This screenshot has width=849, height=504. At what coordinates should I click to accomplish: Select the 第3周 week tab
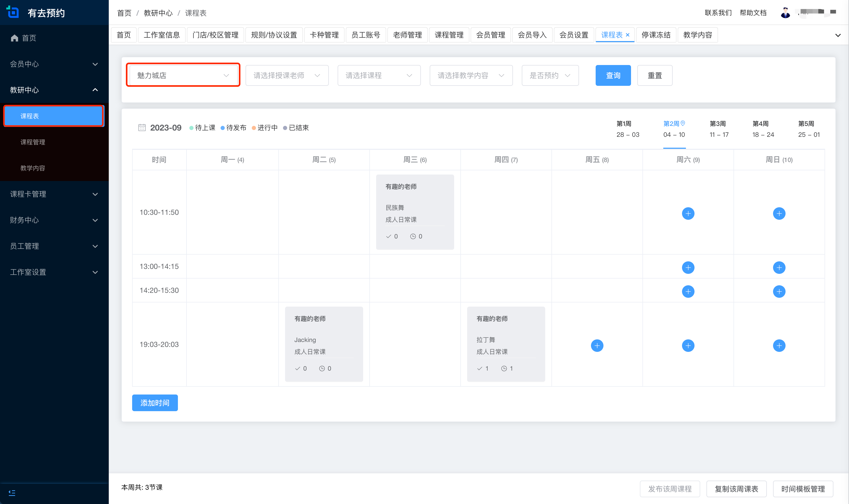719,129
